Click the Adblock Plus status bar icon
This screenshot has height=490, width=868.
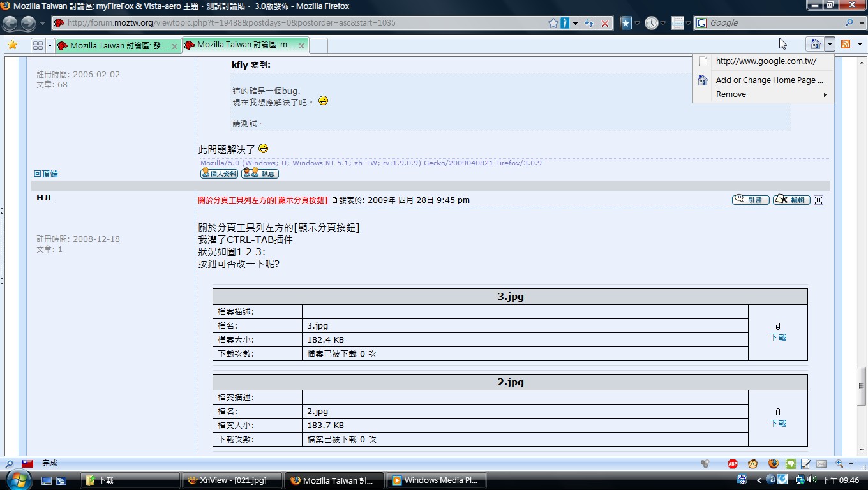tap(733, 464)
